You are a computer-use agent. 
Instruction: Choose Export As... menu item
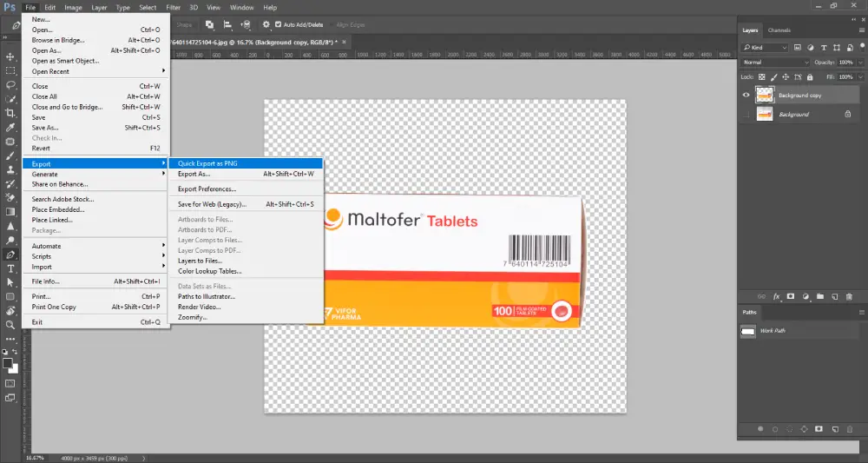tap(246, 174)
